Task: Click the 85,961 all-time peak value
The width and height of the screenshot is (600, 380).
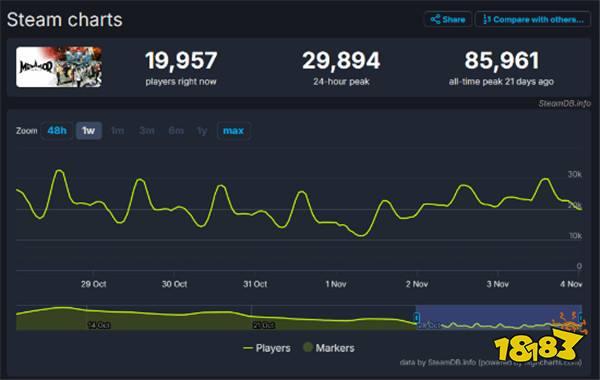Action: (502, 60)
